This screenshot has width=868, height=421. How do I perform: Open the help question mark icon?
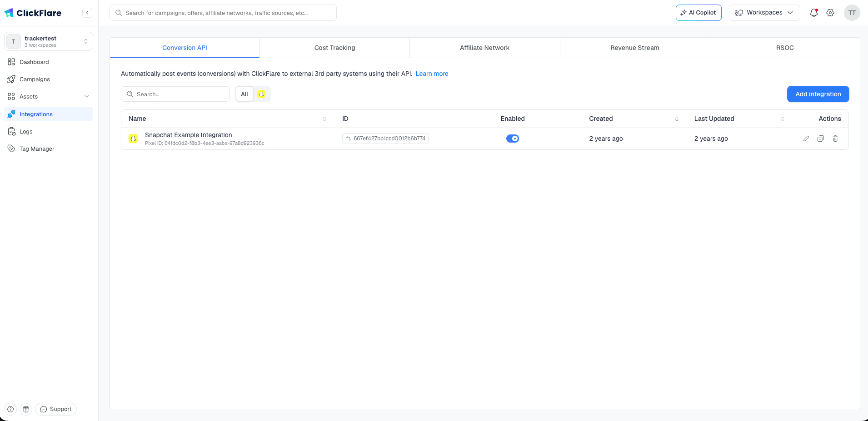pos(10,409)
